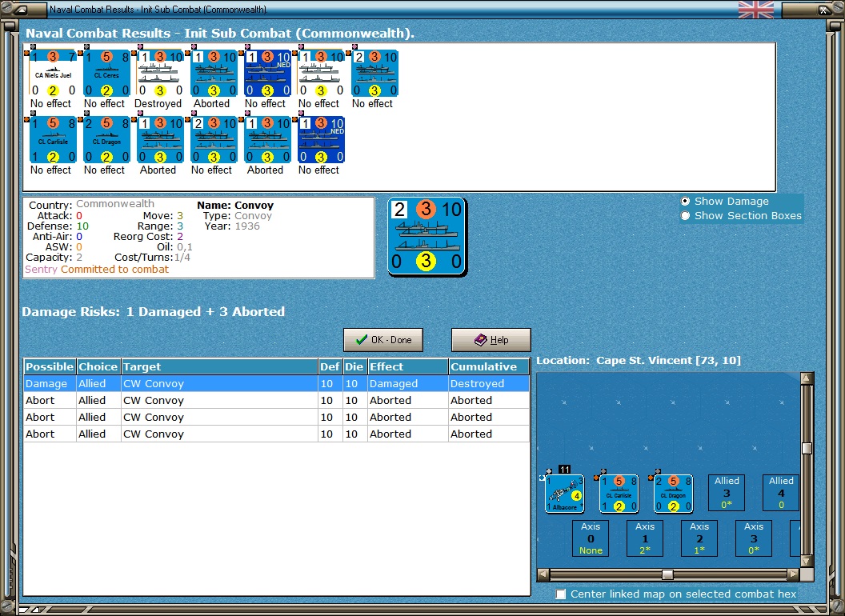Select CL Dragon counter in the location map
This screenshot has width=845, height=616.
673,493
